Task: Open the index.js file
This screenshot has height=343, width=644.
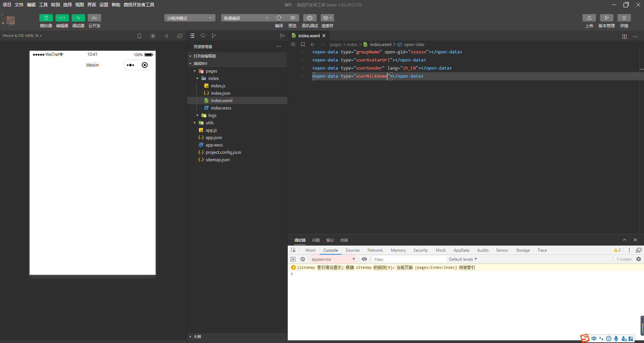Action: pos(237,86)
